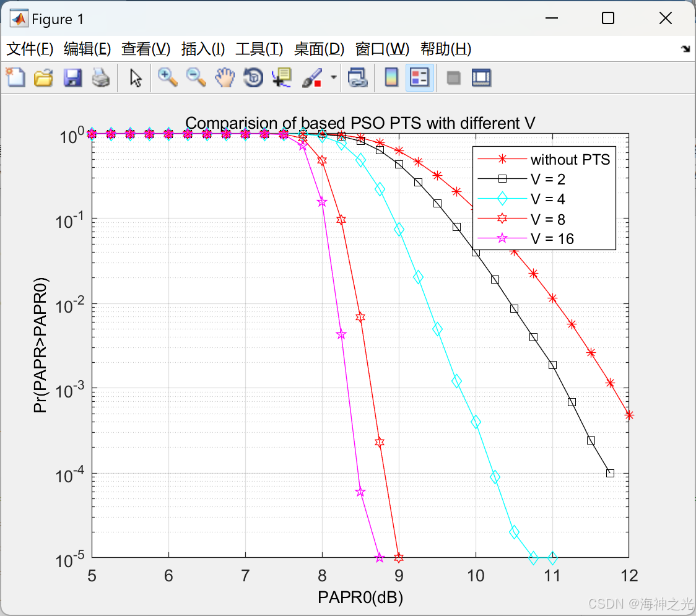Open the 窗口(W) menu
Viewport: 696px width, 616px height.
382,49
